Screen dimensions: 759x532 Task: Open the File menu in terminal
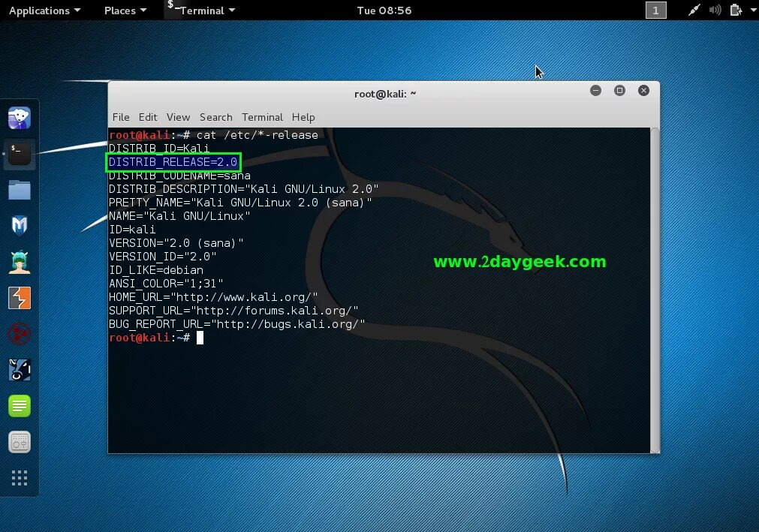[x=121, y=117]
